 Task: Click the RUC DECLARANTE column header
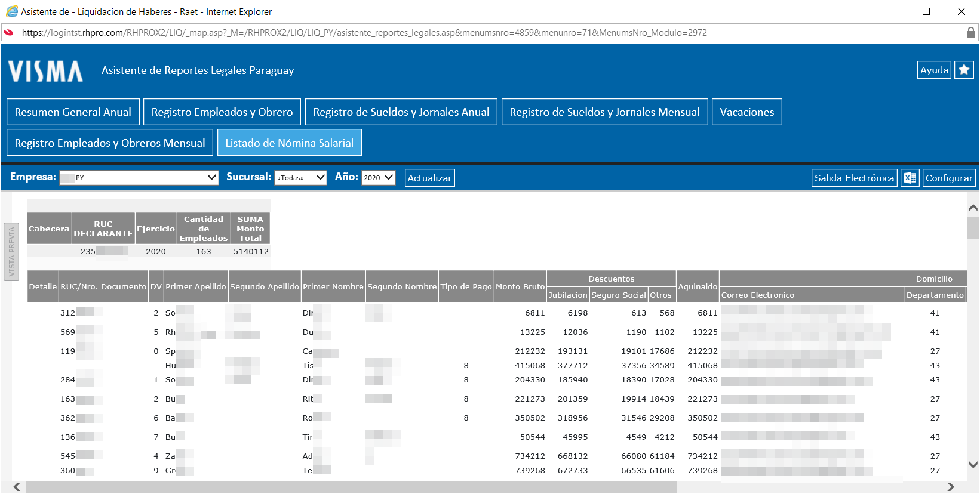coord(103,229)
